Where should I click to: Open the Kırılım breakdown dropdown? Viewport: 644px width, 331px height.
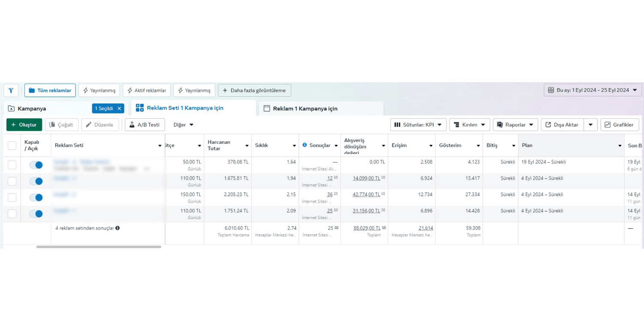click(469, 125)
